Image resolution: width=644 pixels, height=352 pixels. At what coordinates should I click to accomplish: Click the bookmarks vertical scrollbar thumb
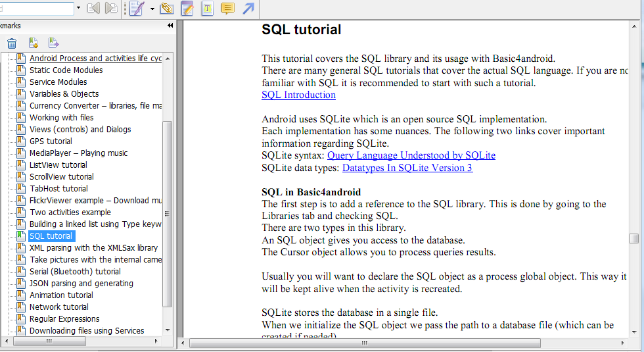click(x=167, y=214)
